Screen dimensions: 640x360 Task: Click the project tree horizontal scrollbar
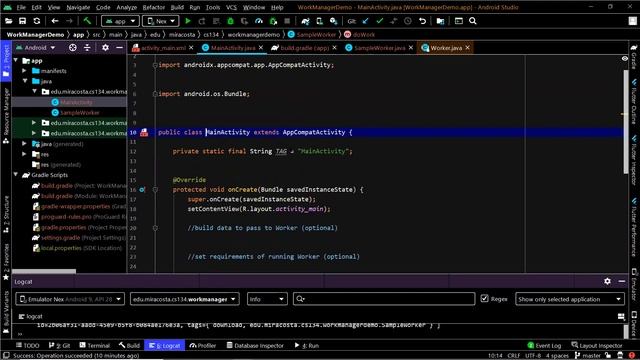tap(44, 271)
